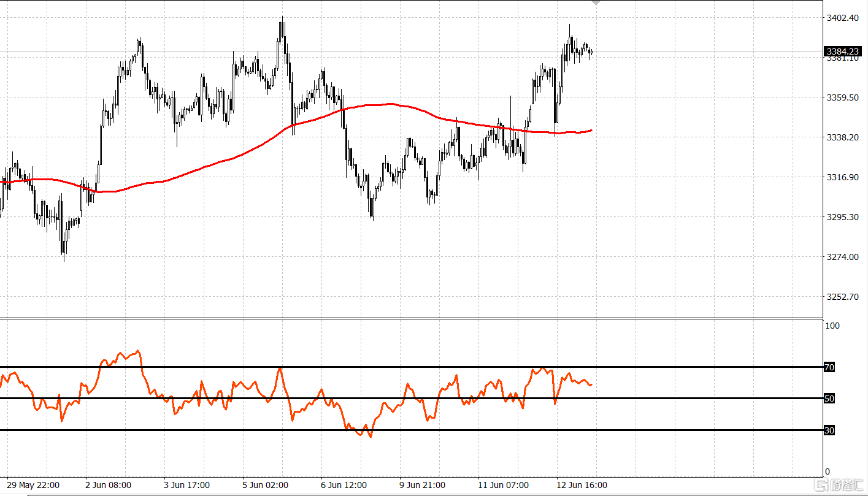Click the 11 Jun 07:00 time label
This screenshot has height=496, width=868.
pos(503,485)
